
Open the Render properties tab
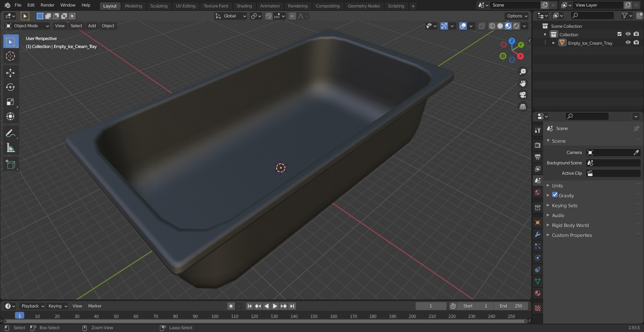click(x=537, y=145)
